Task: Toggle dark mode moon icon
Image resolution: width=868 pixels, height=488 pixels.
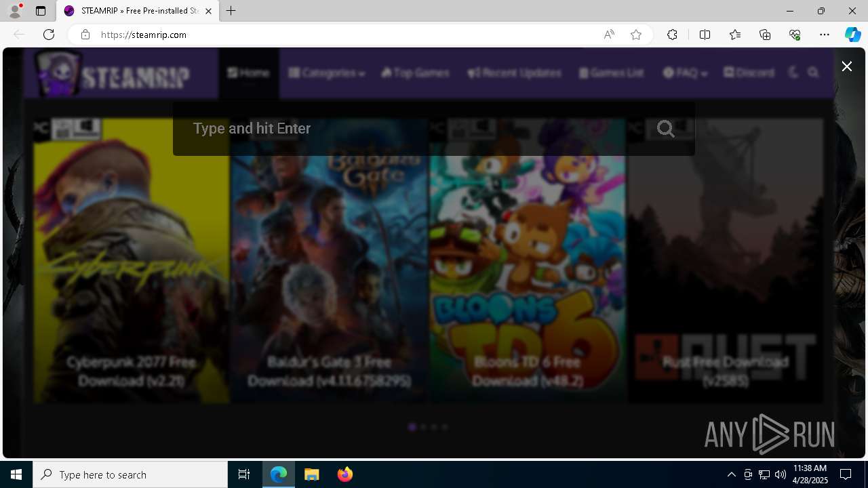Action: 794,73
